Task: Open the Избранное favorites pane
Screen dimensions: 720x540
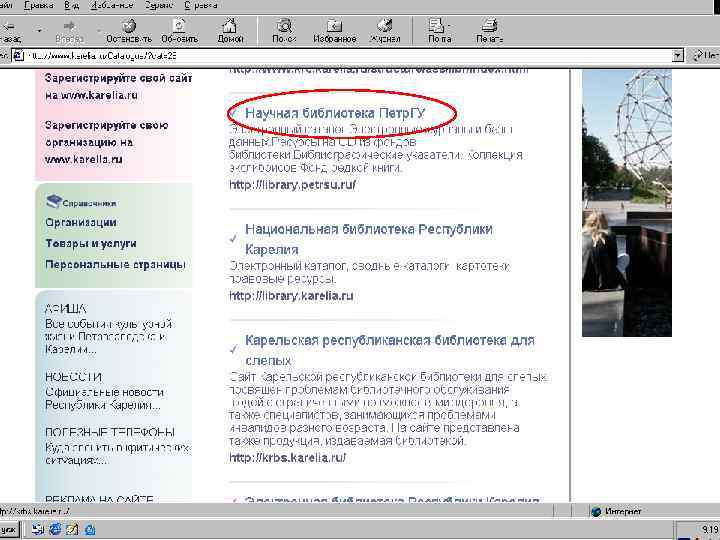Action: 335,30
